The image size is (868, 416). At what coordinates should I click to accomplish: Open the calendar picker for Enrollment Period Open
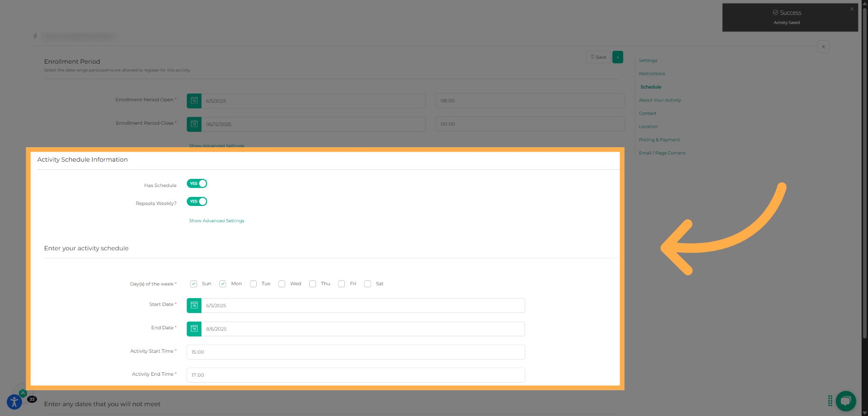click(x=194, y=101)
